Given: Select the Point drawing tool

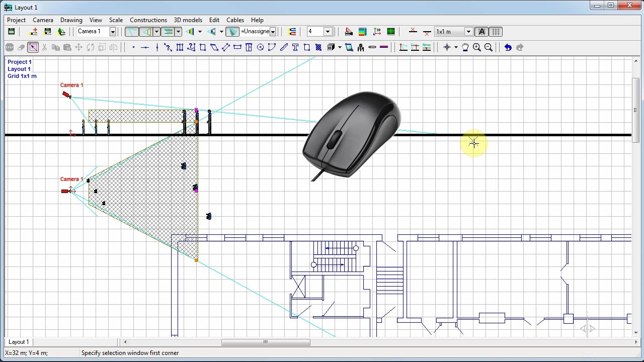Looking at the screenshot, I should 133,47.
